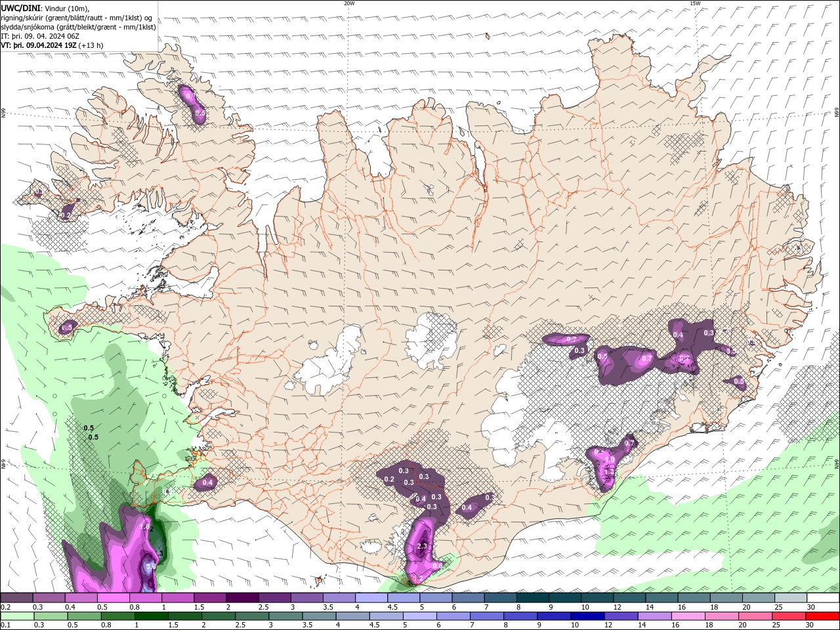
Task: Select snow-scale swatch between 2.5 and 3
Action: coord(274,598)
